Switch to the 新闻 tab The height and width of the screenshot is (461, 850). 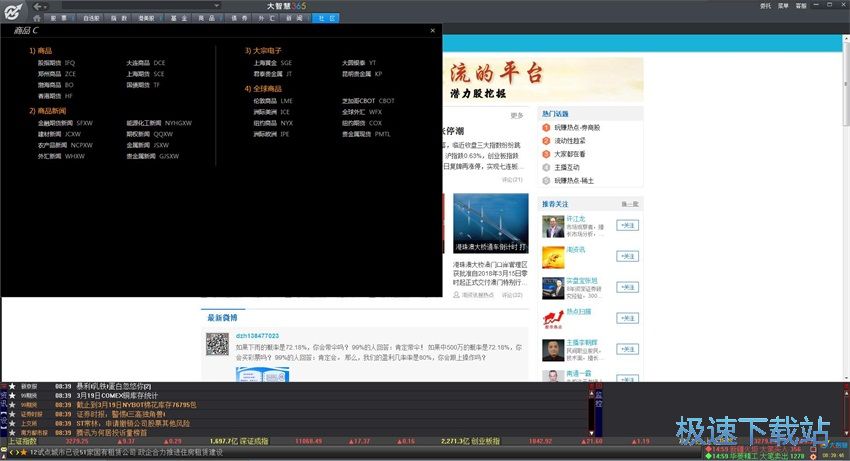point(295,18)
